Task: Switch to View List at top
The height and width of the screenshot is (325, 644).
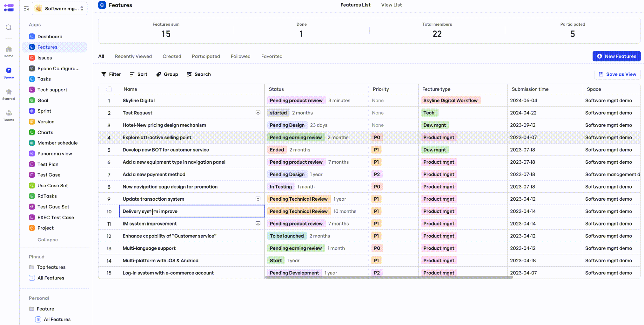Action: click(x=391, y=5)
